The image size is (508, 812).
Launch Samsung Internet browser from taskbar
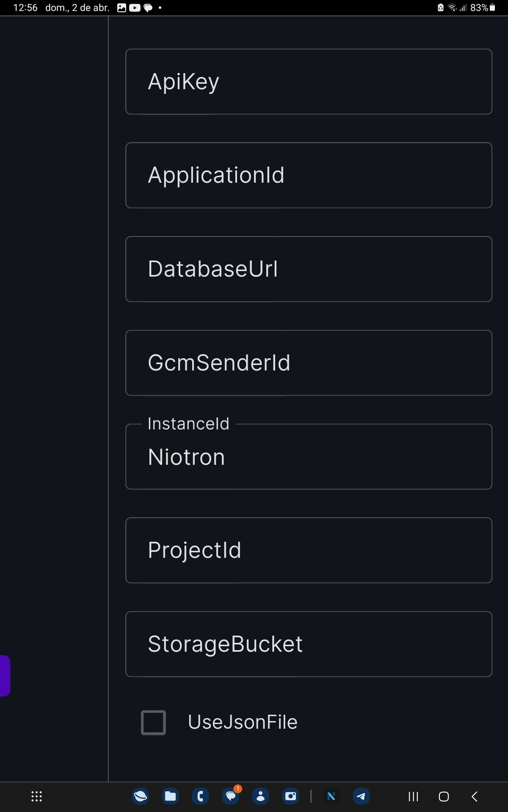pyautogui.click(x=141, y=796)
